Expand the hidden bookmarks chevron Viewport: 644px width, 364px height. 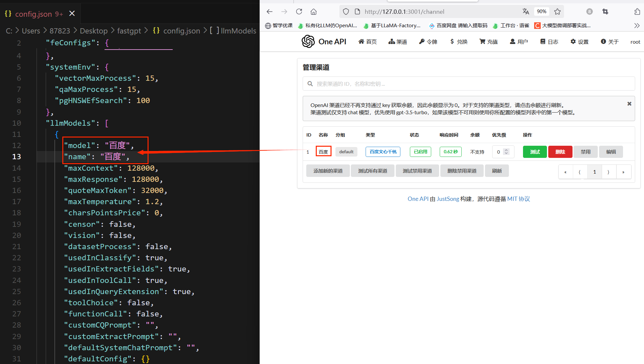(637, 26)
